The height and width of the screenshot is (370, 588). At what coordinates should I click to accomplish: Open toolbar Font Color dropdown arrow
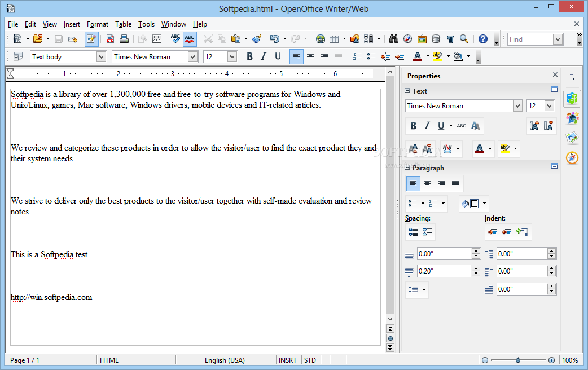coord(428,56)
